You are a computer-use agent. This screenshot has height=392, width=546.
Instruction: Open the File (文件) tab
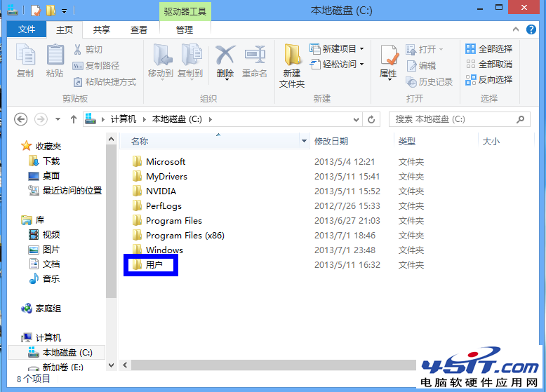(27, 29)
